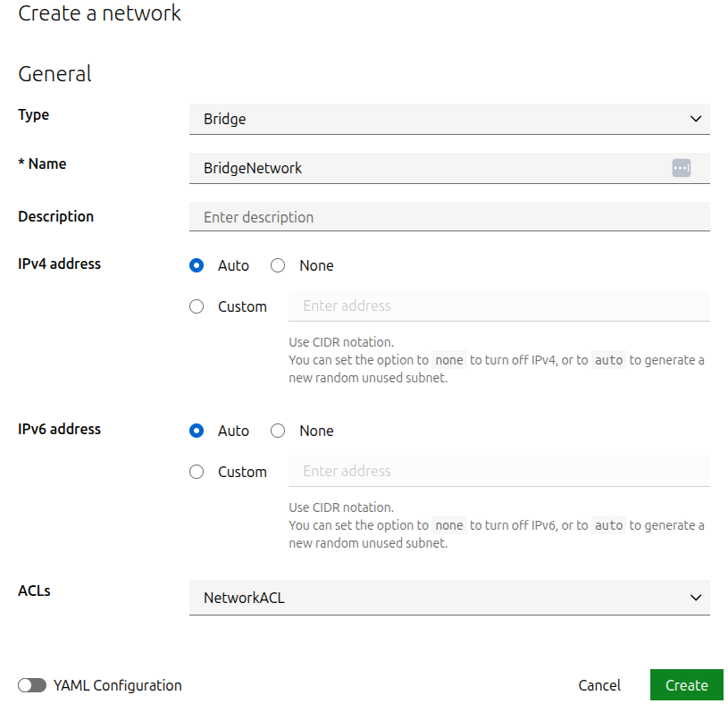Screen dimensions: 728x712
Task: Click the IPv6 custom address input
Action: [498, 471]
